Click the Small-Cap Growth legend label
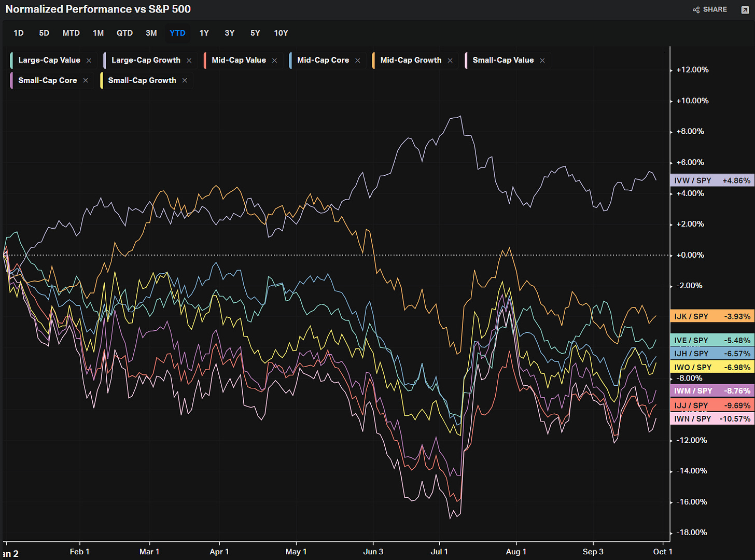The width and height of the screenshot is (755, 560). tap(142, 80)
